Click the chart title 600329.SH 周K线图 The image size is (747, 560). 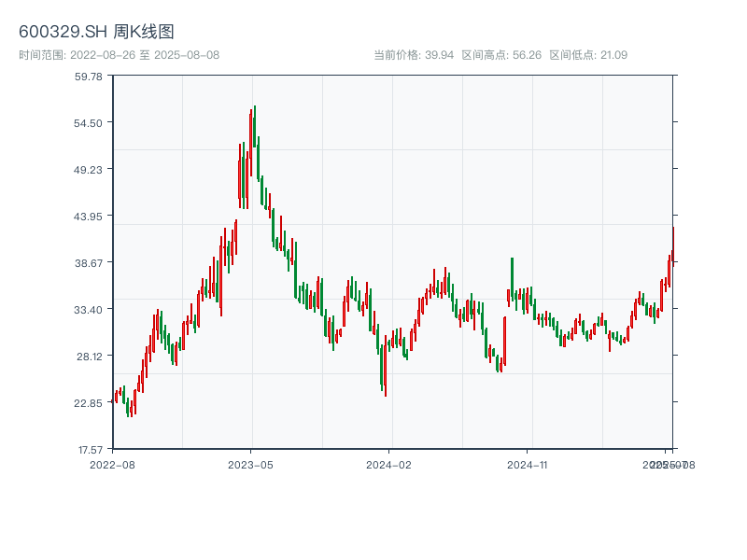pos(96,32)
